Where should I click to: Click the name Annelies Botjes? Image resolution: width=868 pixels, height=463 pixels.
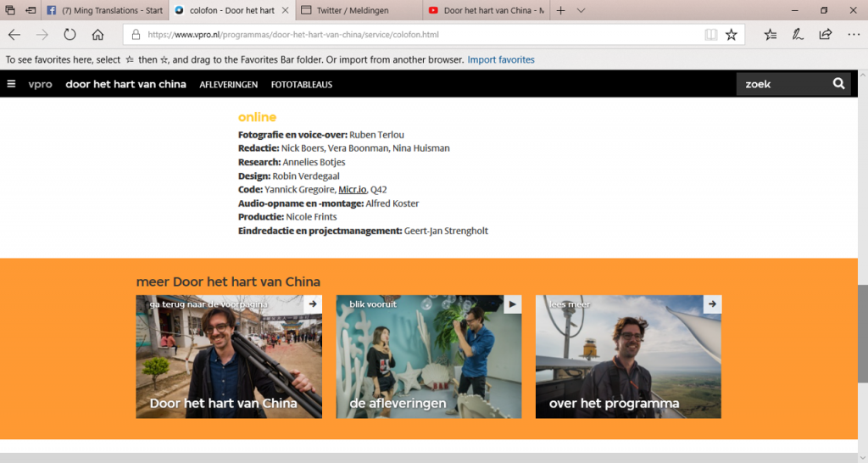314,162
